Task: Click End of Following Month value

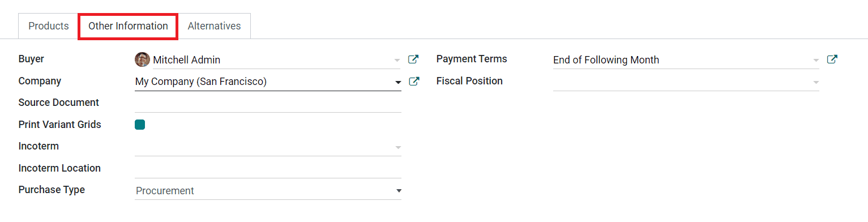Action: [606, 60]
